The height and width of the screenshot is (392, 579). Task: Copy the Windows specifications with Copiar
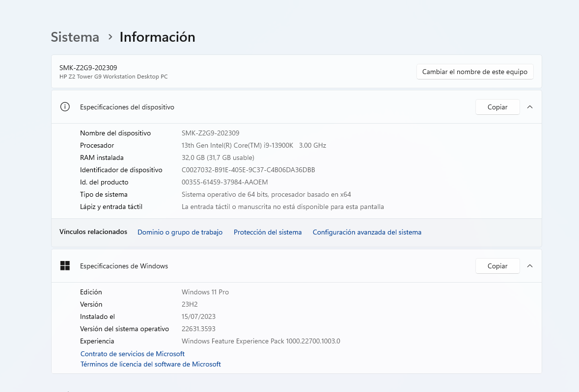coord(497,266)
